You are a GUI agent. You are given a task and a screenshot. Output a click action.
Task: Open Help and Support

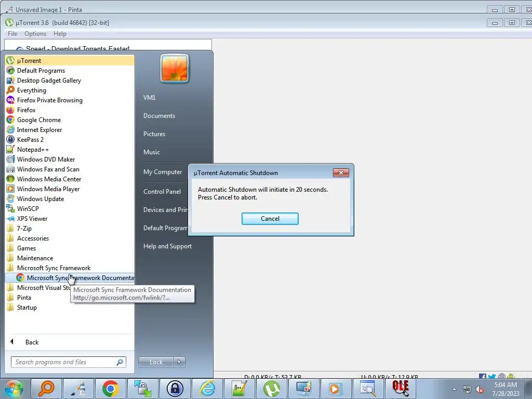click(x=167, y=246)
